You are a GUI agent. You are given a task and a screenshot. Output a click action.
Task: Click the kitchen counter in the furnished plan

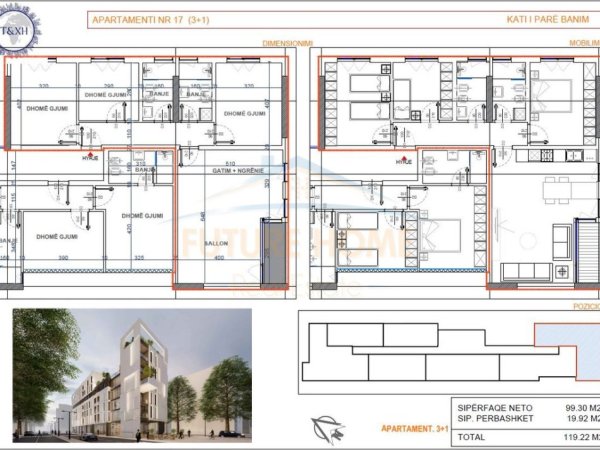[548, 155]
